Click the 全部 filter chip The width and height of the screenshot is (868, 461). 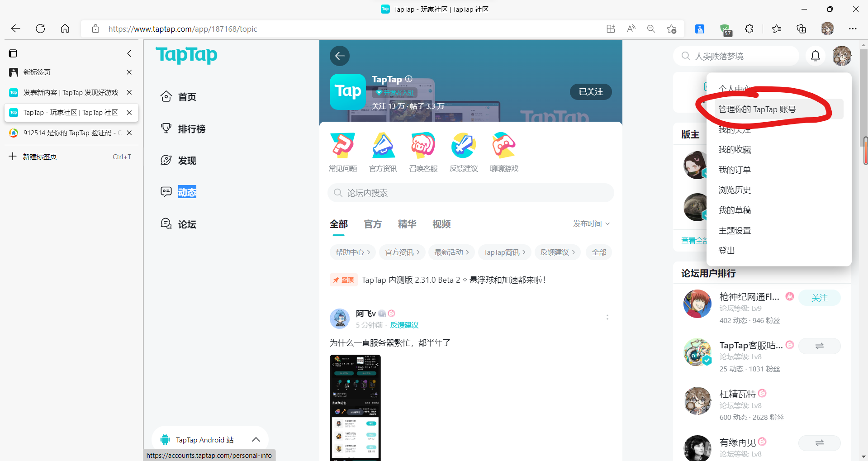tap(599, 252)
